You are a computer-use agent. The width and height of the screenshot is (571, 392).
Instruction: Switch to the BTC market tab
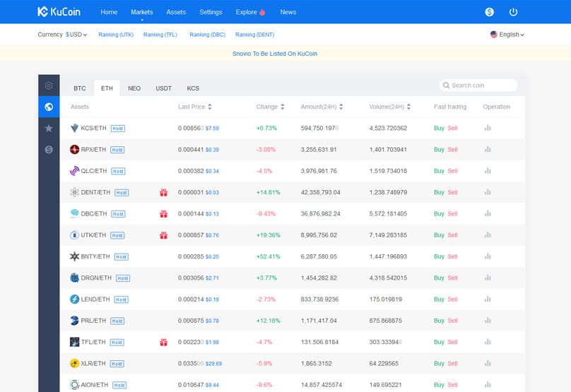click(x=80, y=88)
